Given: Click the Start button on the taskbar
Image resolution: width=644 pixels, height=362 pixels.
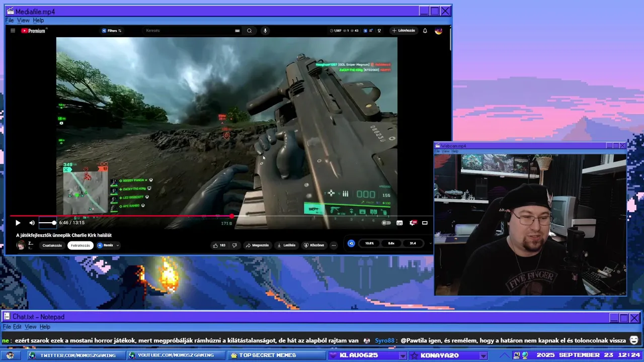Looking at the screenshot, I should (x=10, y=355).
